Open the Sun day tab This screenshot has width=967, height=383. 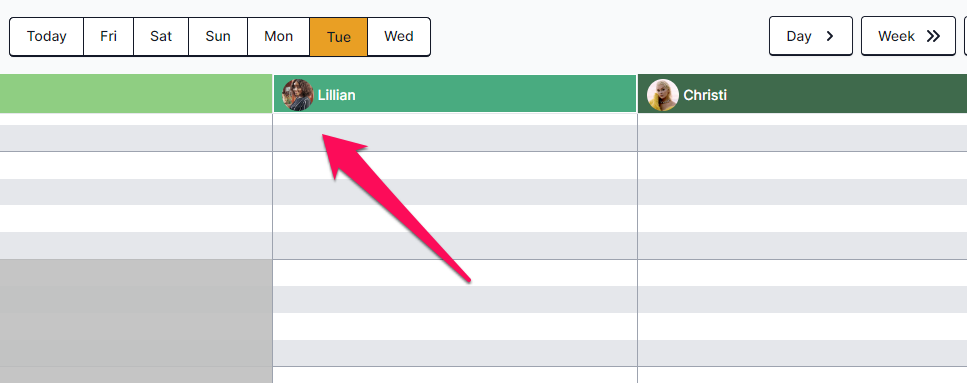point(218,36)
